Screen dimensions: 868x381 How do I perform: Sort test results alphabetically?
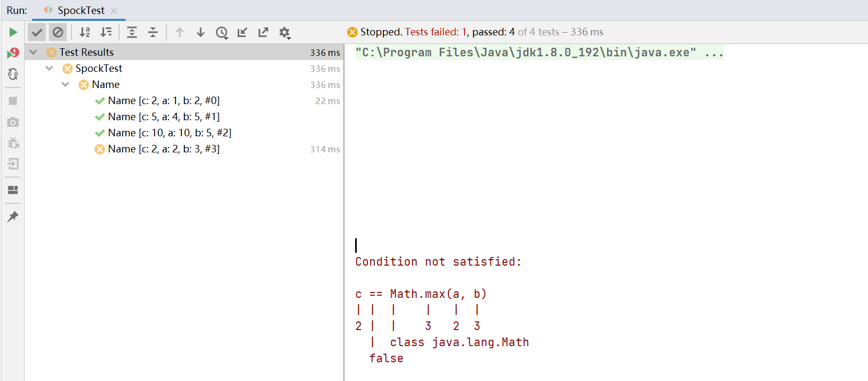coord(85,32)
